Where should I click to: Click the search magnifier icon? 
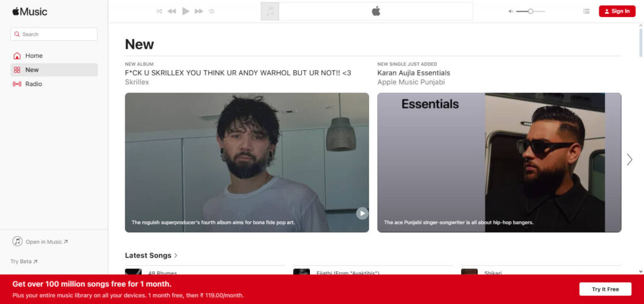17,34
